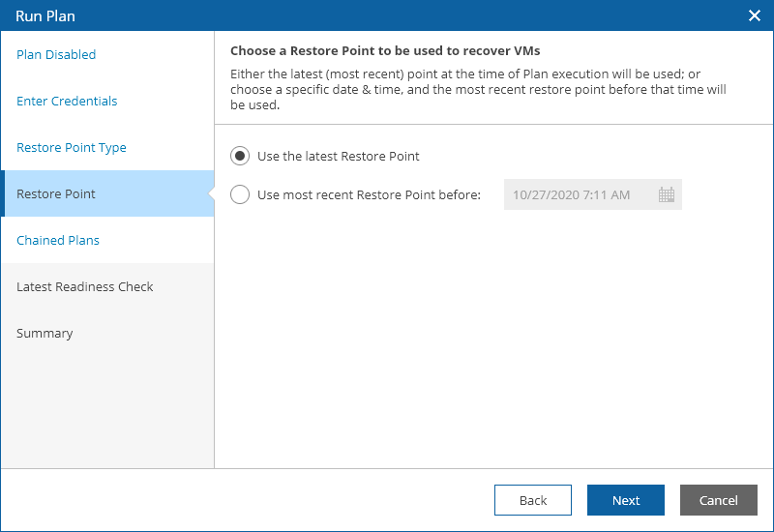Click the 'Run Plan' title bar text

coord(45,15)
